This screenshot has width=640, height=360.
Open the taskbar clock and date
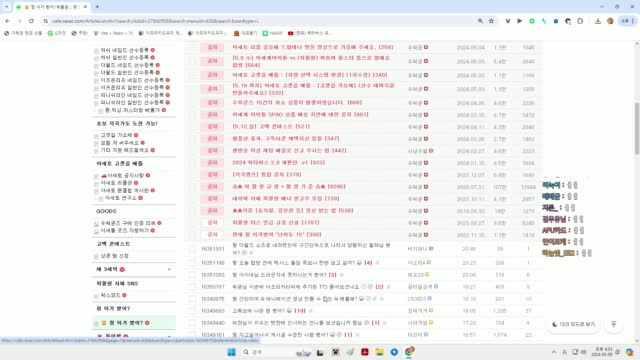pyautogui.click(x=603, y=352)
